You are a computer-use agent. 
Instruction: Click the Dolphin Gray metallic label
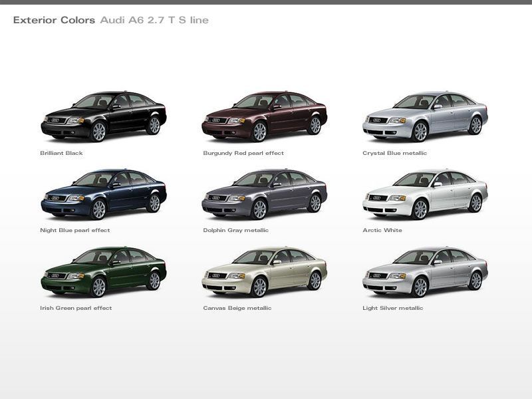click(237, 231)
